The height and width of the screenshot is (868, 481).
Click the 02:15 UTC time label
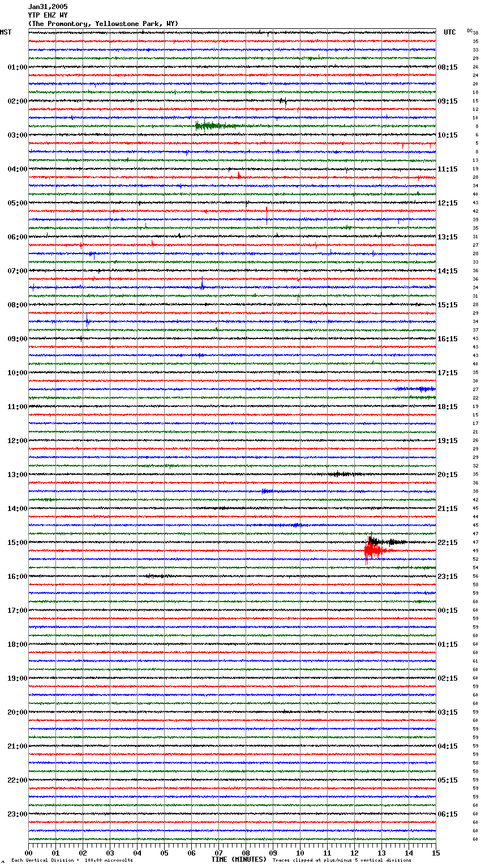[x=448, y=678]
